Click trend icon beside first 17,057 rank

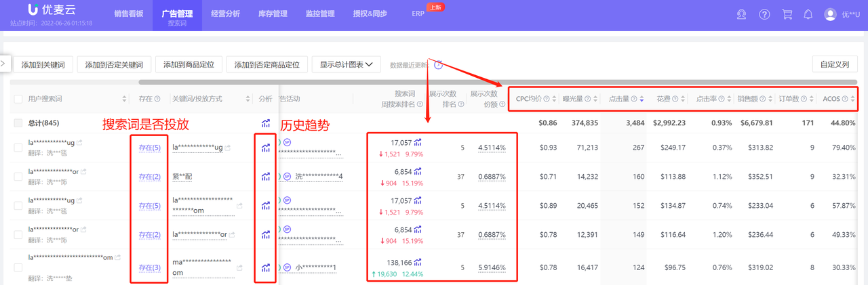[x=418, y=142]
